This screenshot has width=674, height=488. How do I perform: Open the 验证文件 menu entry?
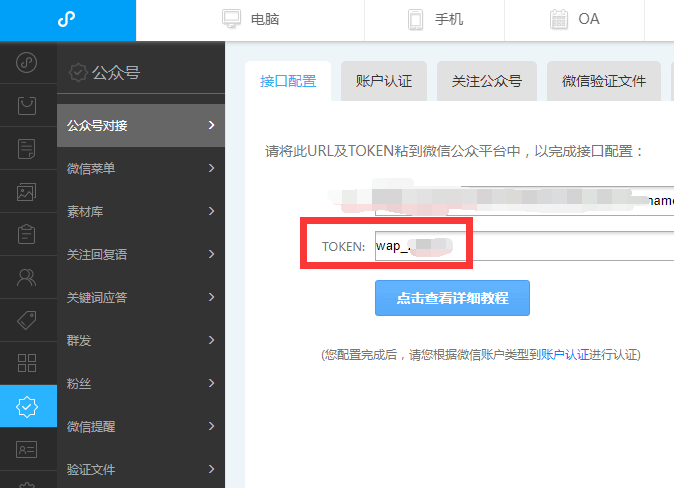[x=141, y=470]
